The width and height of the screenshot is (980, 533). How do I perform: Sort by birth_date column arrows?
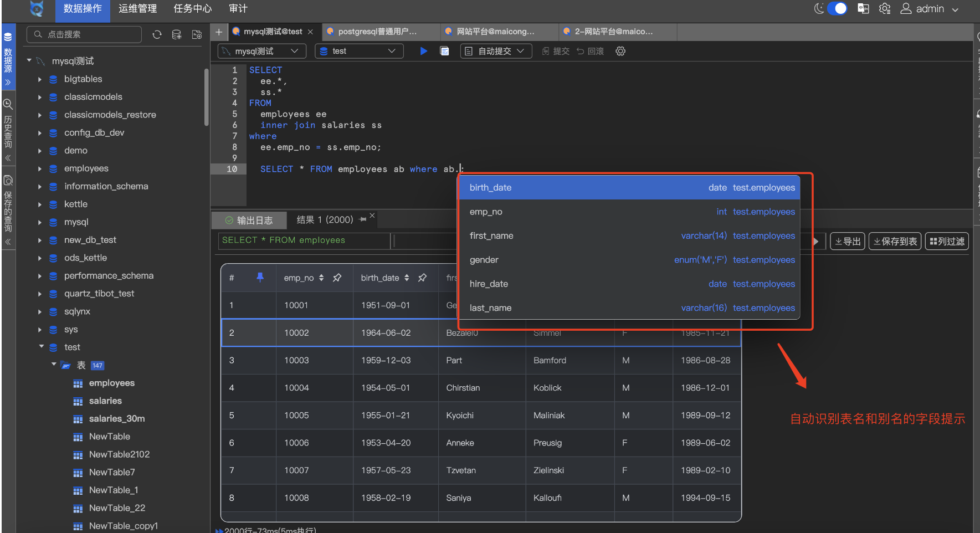407,278
